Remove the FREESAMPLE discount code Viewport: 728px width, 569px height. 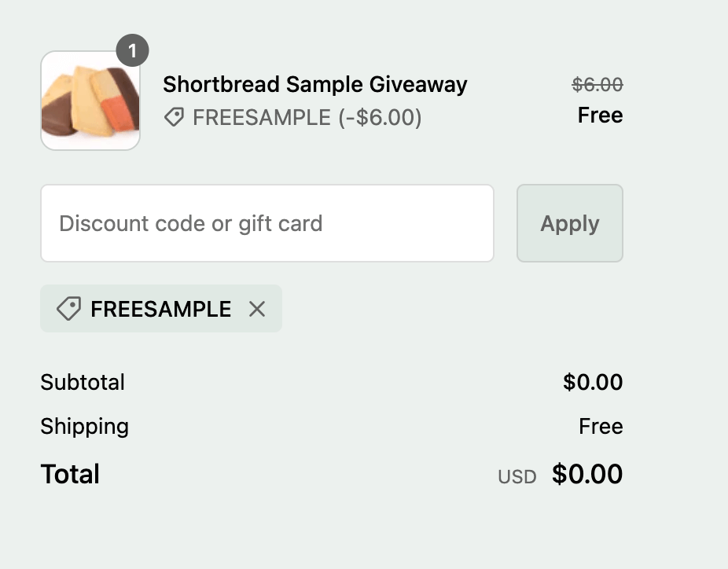point(256,309)
